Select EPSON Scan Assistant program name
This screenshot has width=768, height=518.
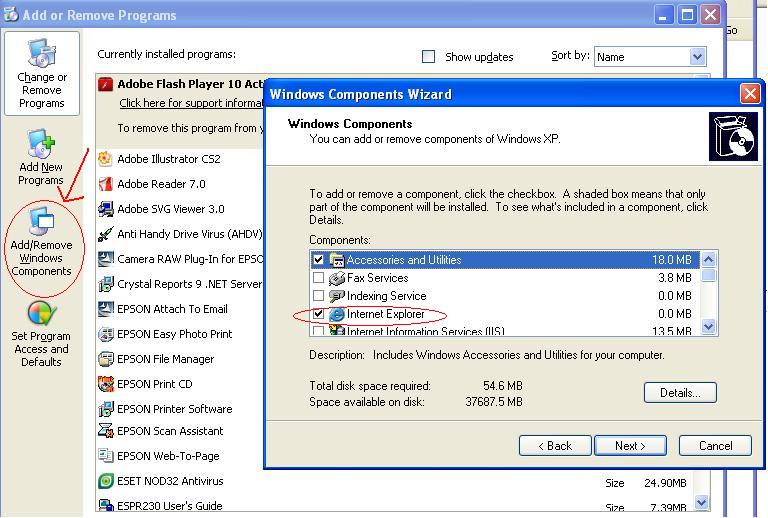point(170,431)
